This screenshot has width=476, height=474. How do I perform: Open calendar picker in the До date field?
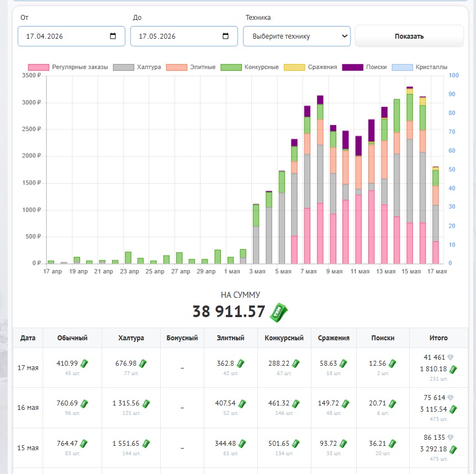225,36
